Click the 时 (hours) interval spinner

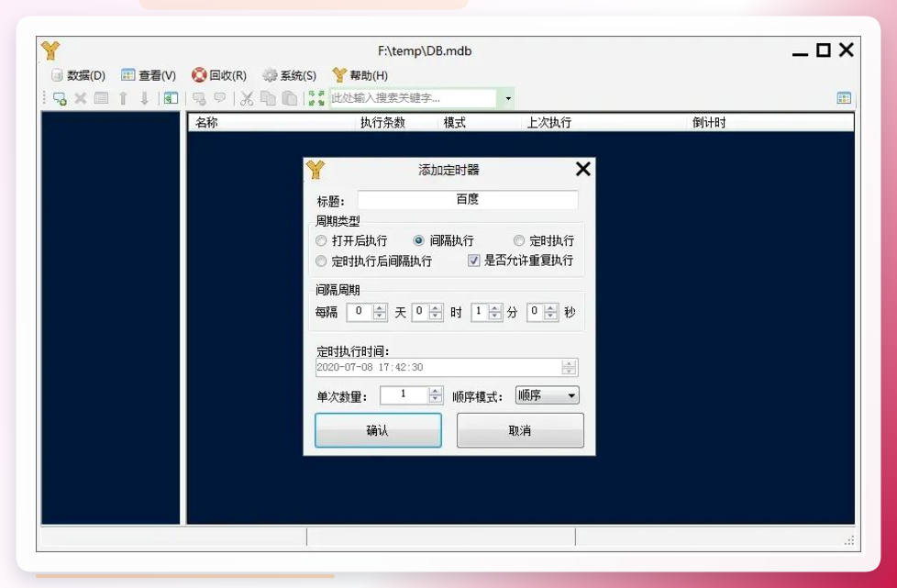coord(436,312)
